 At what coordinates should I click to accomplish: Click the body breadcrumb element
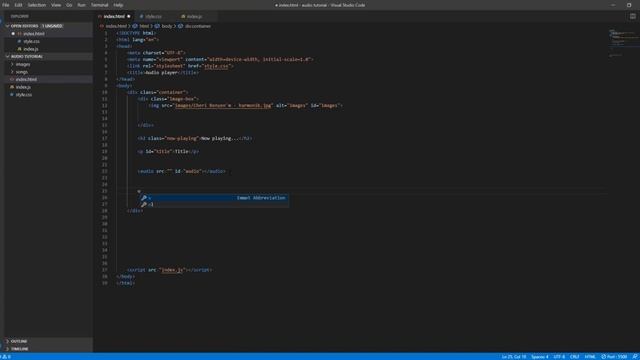point(167,26)
